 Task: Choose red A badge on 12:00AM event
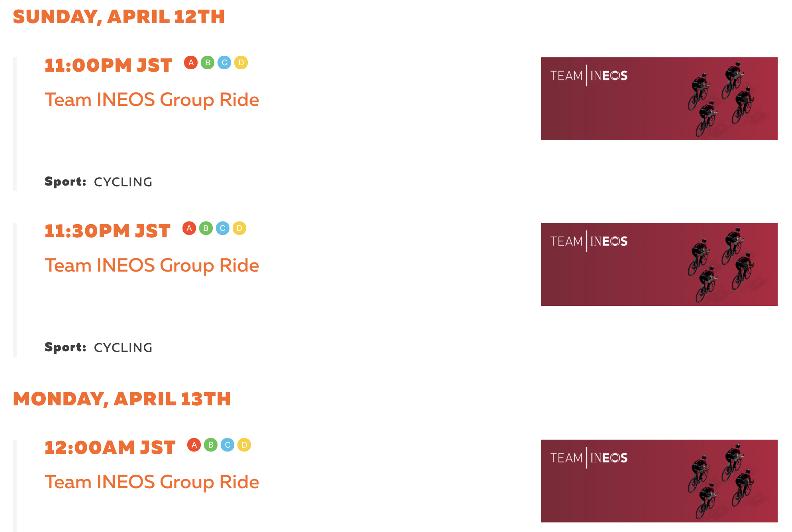tap(194, 445)
